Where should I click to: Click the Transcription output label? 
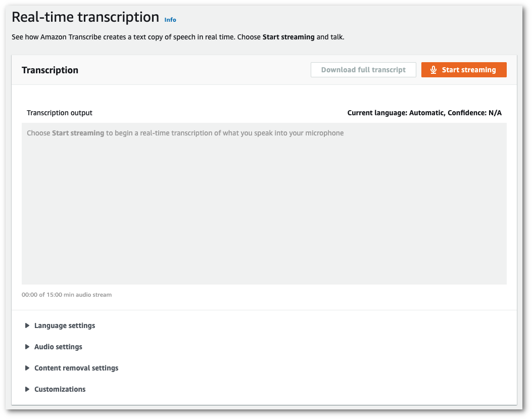[x=59, y=113]
